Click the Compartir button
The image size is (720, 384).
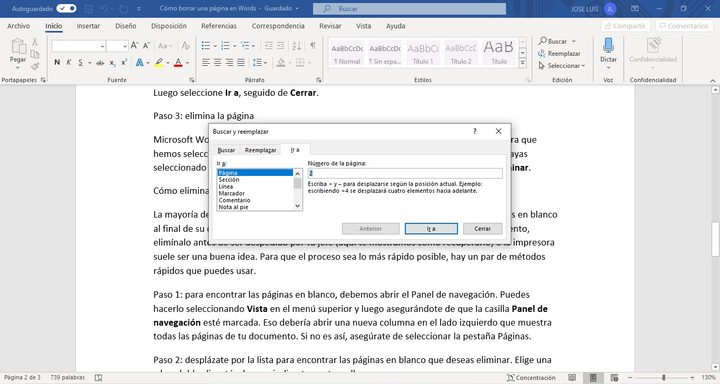pyautogui.click(x=625, y=26)
